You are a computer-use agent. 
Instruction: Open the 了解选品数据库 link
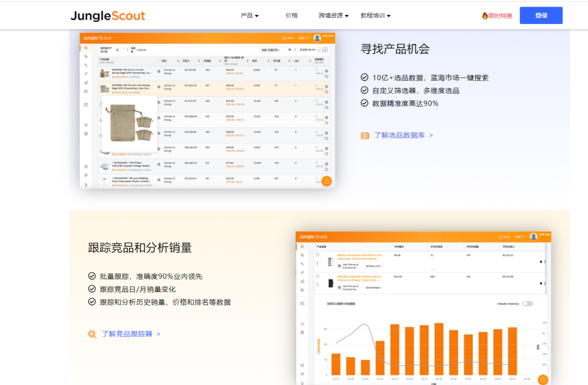[403, 135]
